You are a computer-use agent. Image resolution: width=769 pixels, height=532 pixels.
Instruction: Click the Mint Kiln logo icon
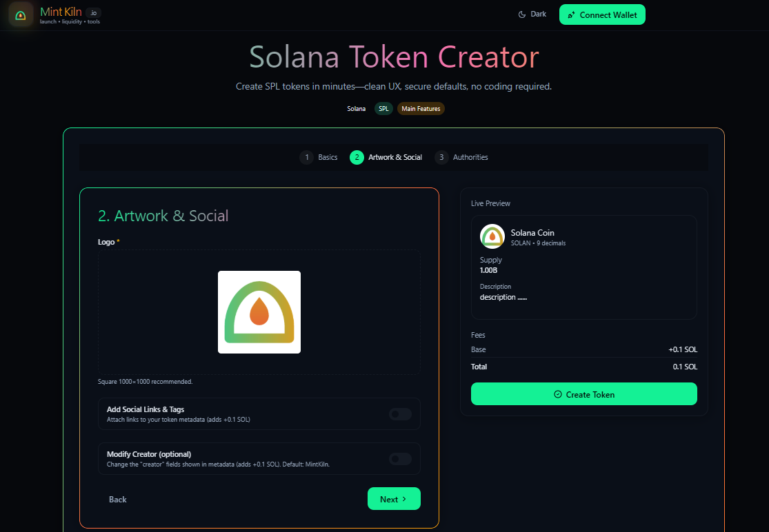[21, 14]
